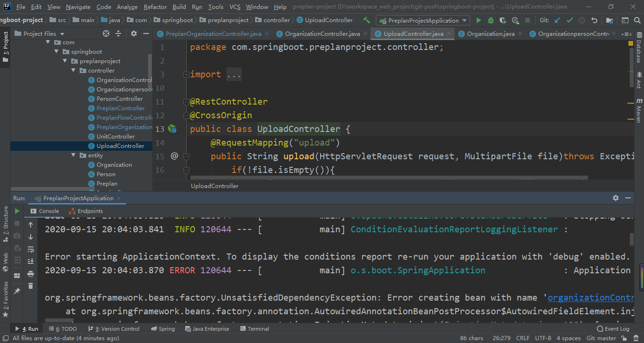
Task: Open the Navigate menu
Action: point(78,7)
